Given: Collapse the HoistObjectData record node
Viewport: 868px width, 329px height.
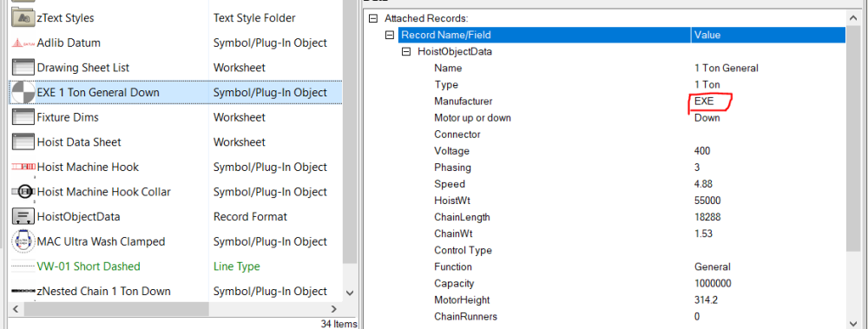Looking at the screenshot, I should (x=406, y=51).
